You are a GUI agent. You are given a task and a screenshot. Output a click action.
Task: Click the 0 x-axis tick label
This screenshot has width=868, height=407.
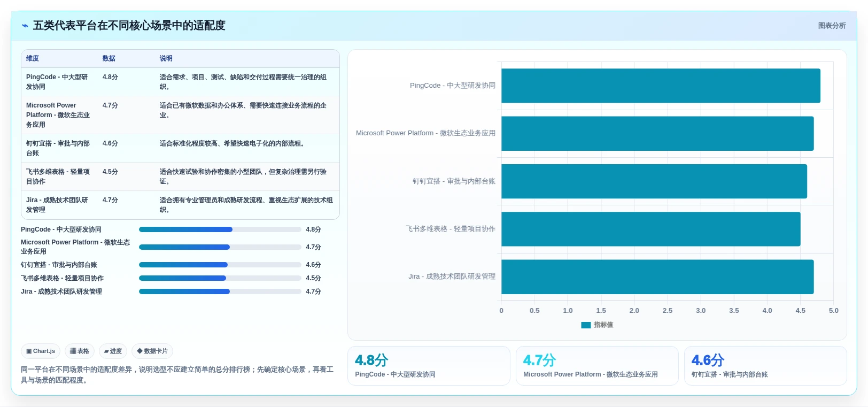point(501,311)
